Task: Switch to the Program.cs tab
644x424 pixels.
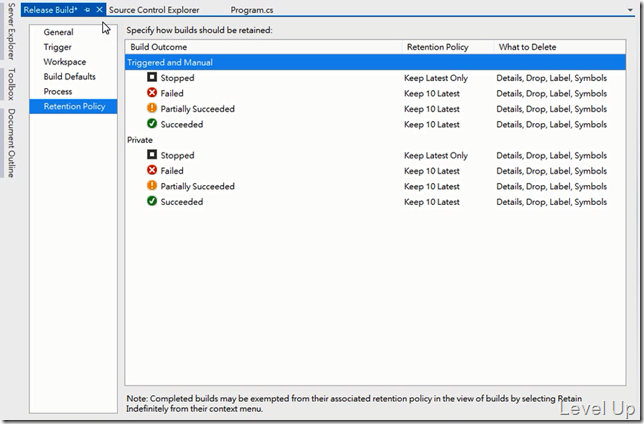Action: (252, 10)
